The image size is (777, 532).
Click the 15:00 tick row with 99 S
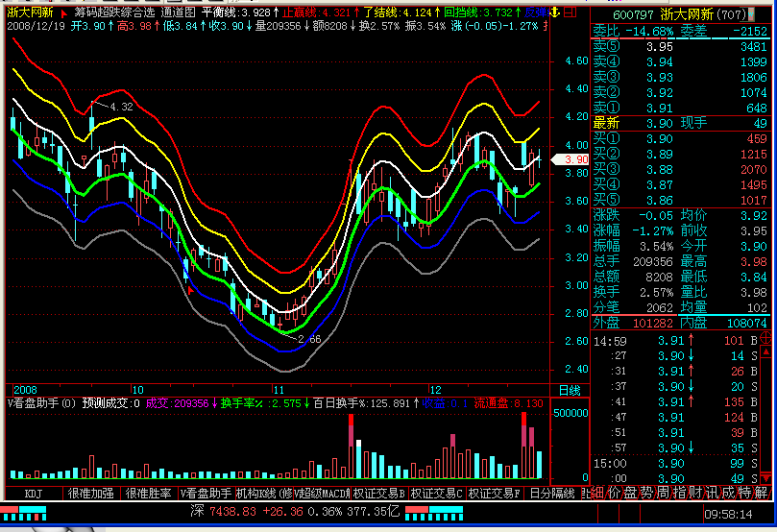[x=676, y=464]
